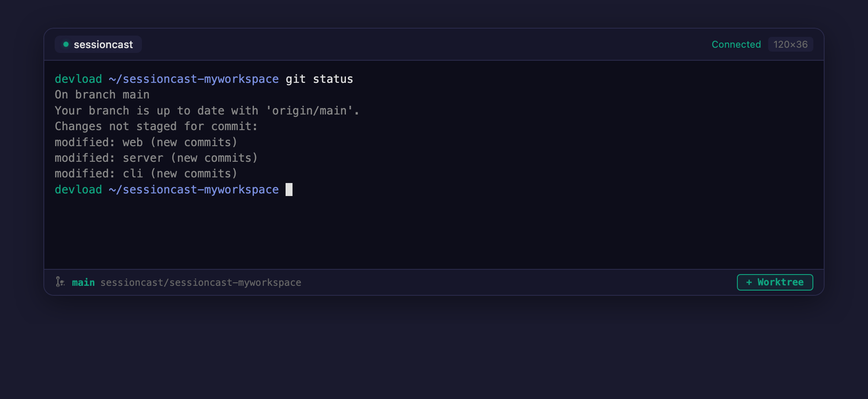Screen dimensions: 868x399
Task: Select the Changes not staged for commit line
Action: (156, 126)
